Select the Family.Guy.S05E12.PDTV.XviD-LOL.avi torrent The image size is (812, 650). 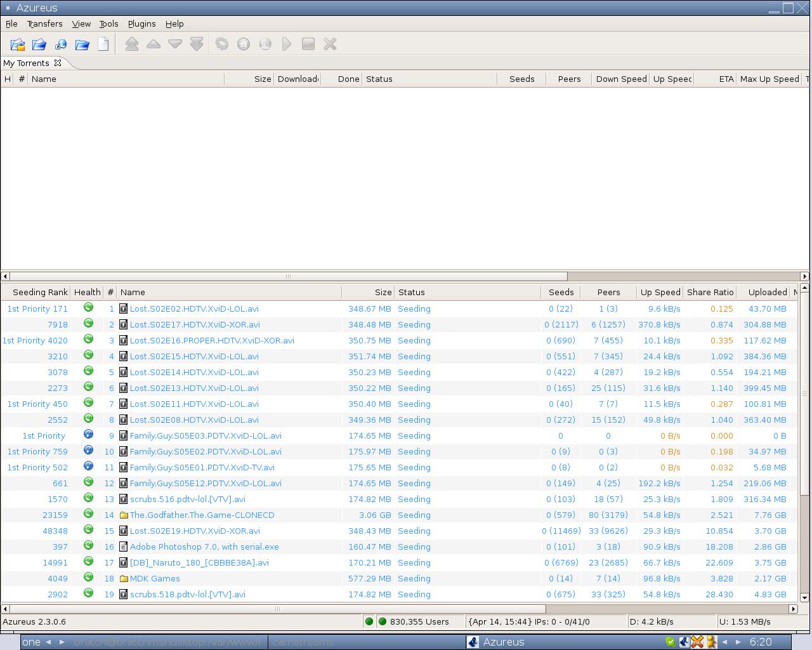pos(399,483)
